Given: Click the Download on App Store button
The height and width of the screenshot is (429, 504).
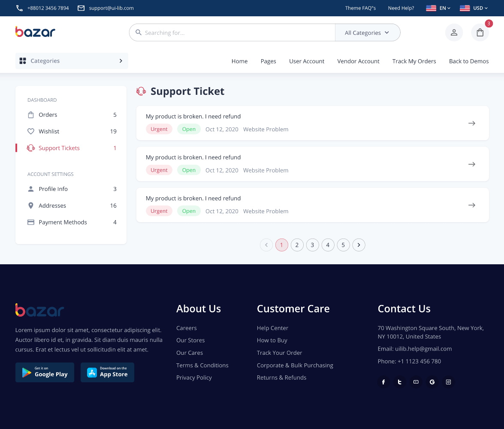Looking at the screenshot, I should pyautogui.click(x=107, y=372).
